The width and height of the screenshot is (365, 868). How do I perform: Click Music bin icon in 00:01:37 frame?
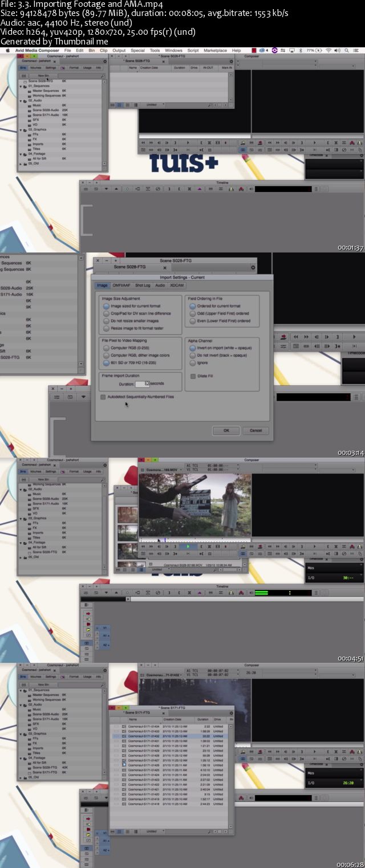30,105
